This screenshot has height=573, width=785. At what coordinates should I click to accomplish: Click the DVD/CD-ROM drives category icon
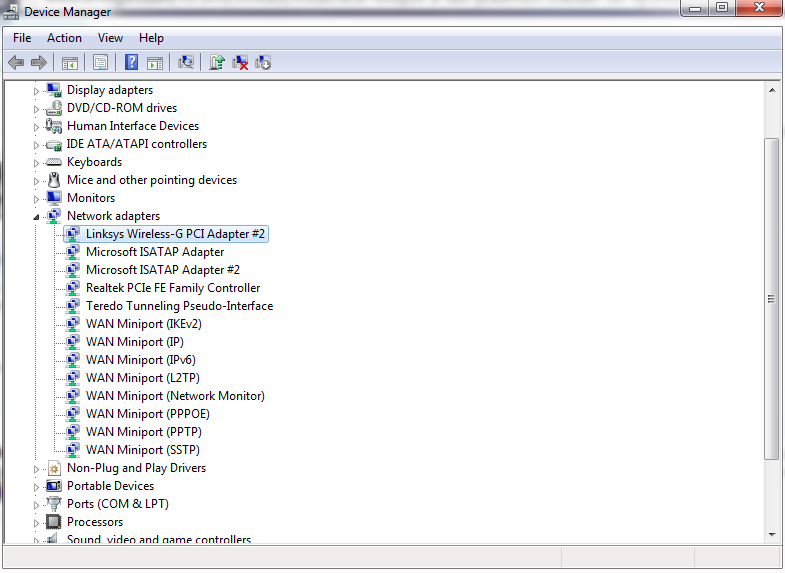[54, 108]
